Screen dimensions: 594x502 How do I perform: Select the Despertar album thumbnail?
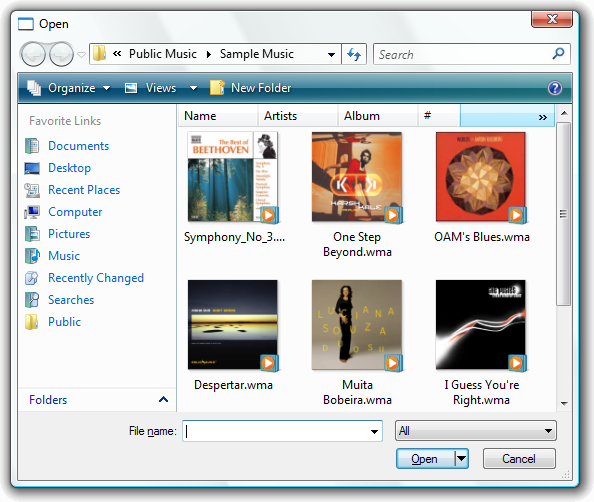(233, 325)
